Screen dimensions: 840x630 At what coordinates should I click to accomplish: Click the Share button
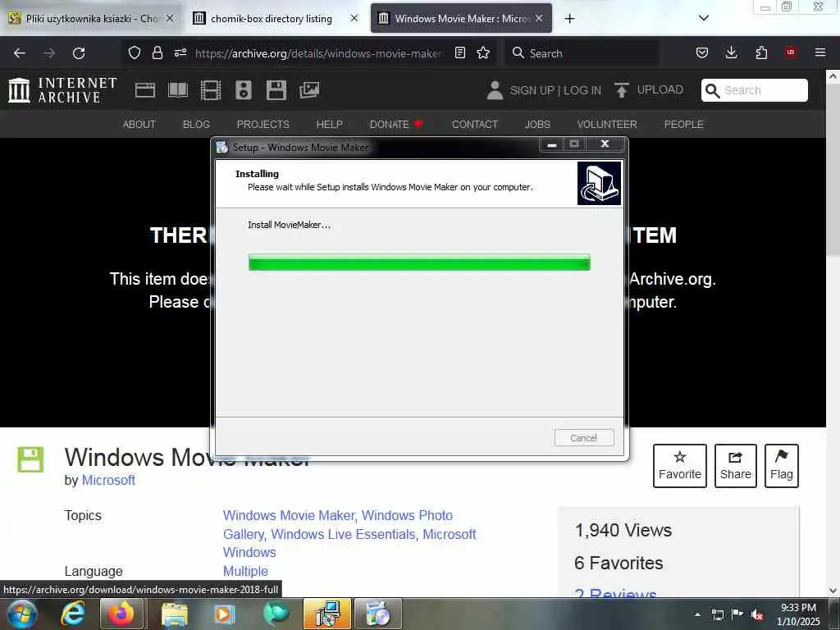pos(736,466)
